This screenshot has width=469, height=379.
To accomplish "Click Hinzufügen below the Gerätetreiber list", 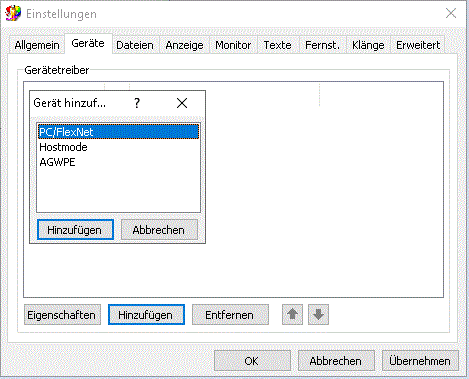I will tap(146, 315).
